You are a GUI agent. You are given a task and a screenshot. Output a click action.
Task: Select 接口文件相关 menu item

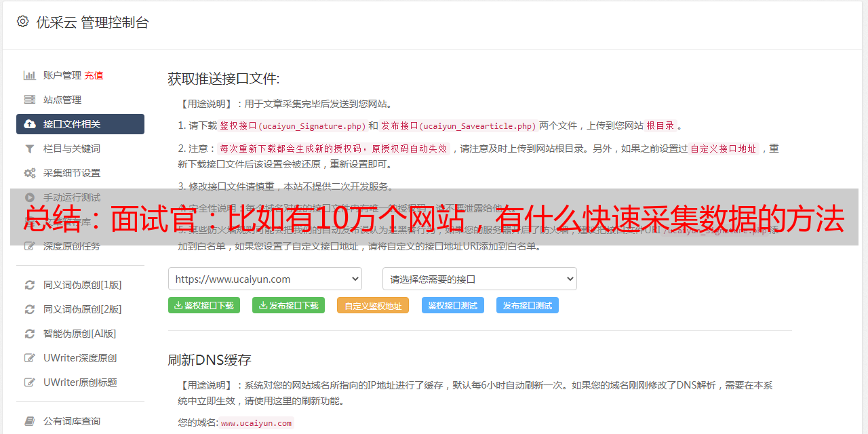tap(80, 124)
